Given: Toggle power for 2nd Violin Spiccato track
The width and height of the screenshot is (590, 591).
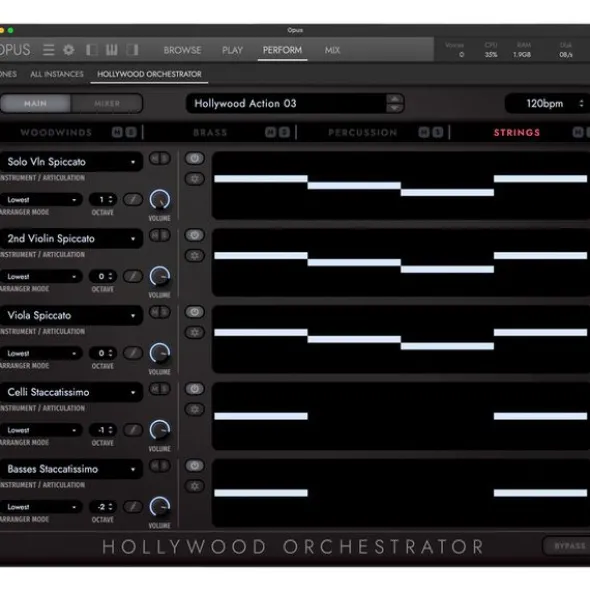Looking at the screenshot, I should (x=195, y=235).
